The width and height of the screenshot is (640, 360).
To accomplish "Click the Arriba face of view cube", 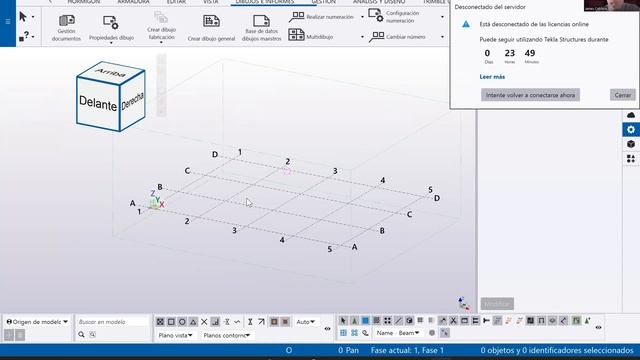I will pos(111,73).
